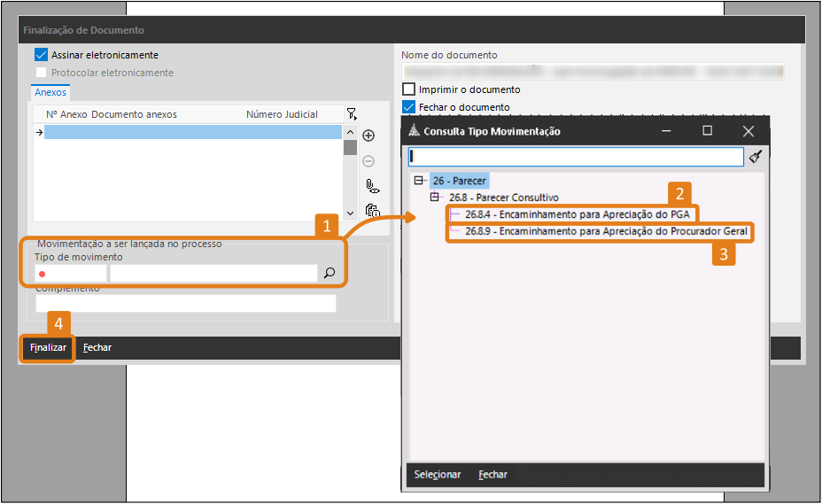Click the Número Judicial column header

[282, 114]
